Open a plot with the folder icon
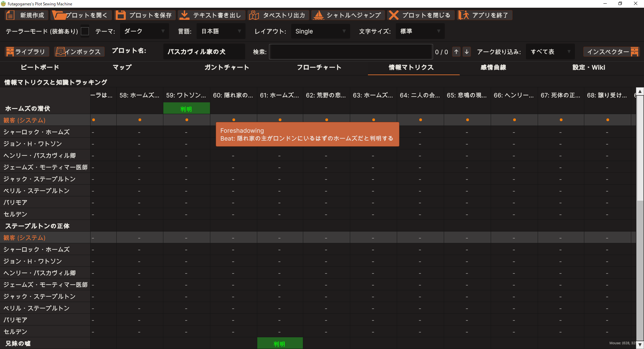The width and height of the screenshot is (644, 349). pyautogui.click(x=59, y=15)
